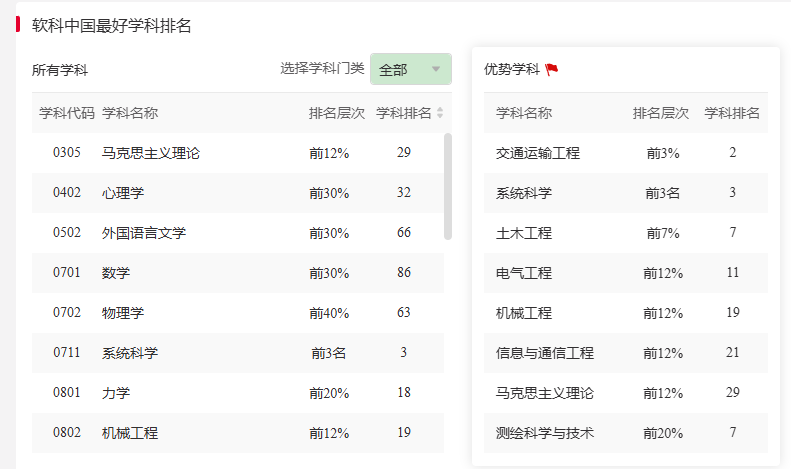Select the 力学 subject row
791x469 pixels.
pos(116,393)
